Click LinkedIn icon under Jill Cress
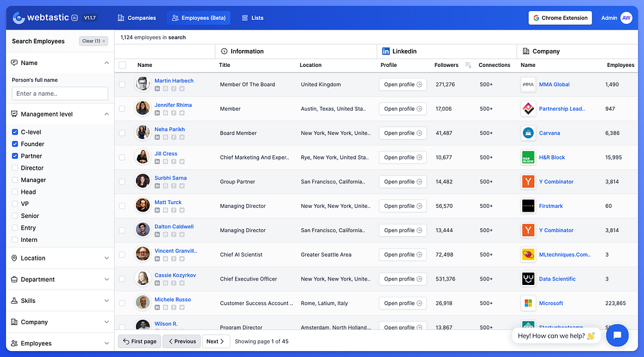644x357 pixels. (157, 161)
